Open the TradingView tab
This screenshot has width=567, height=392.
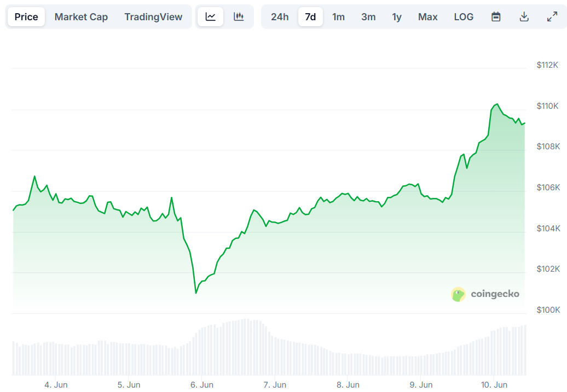(153, 16)
